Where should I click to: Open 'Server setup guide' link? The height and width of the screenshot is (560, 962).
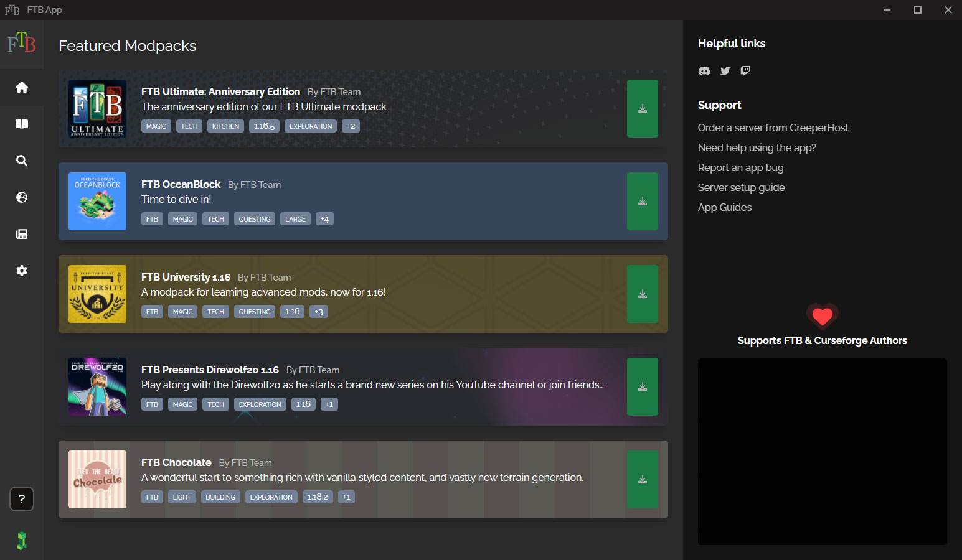click(x=741, y=187)
